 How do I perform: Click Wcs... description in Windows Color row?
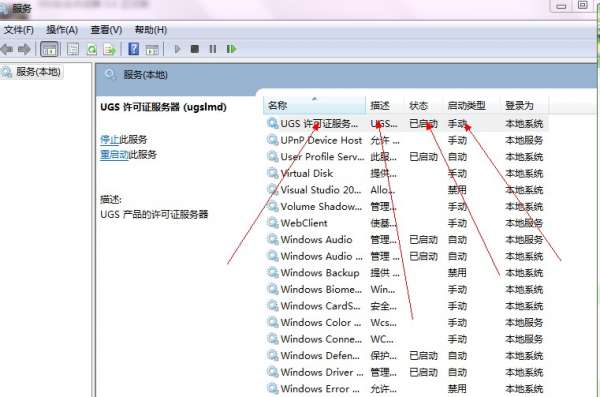pyautogui.click(x=383, y=322)
